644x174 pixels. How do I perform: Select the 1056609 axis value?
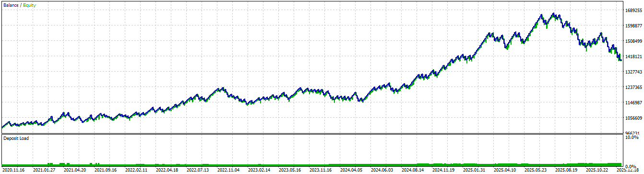point(633,118)
